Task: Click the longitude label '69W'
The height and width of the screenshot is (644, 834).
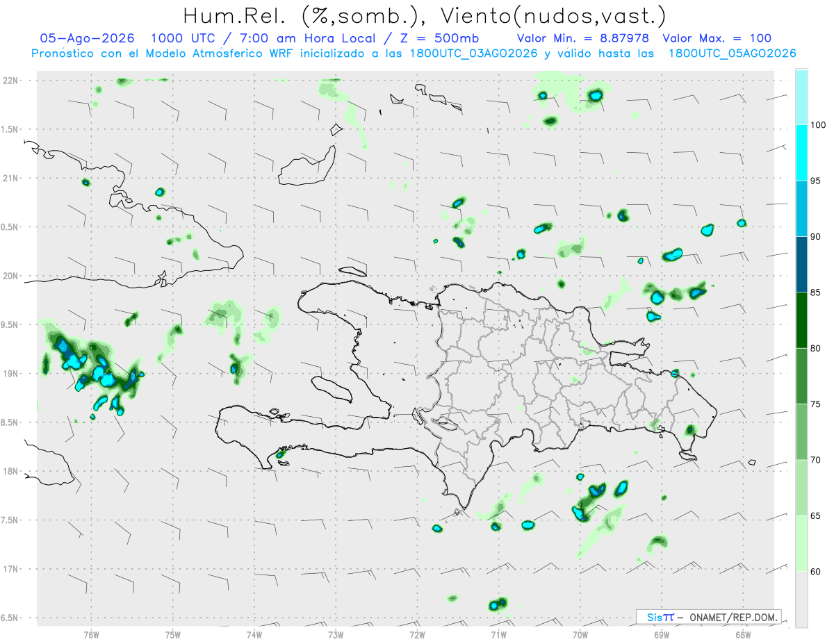Action: 662,634
